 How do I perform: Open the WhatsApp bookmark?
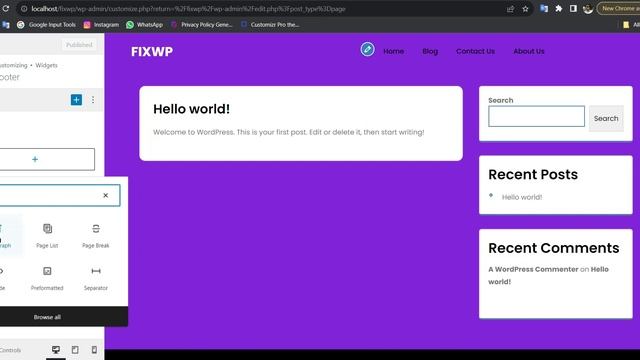pyautogui.click(x=144, y=24)
